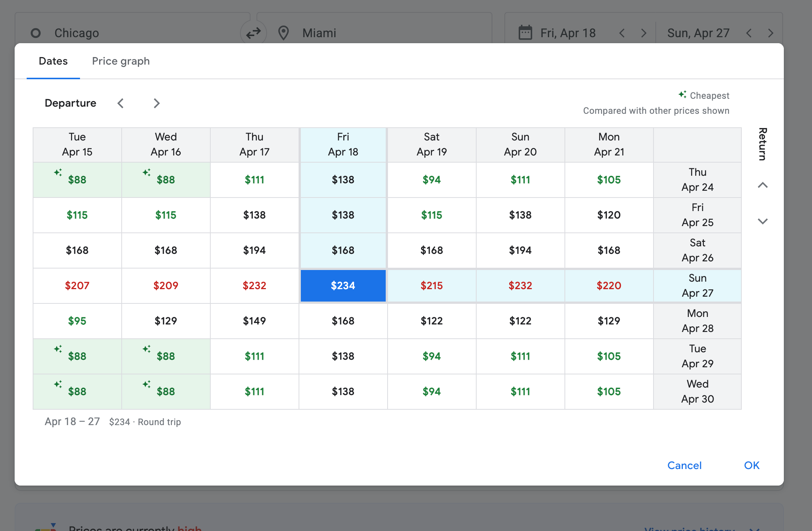Cancel the date selection
Screen dimensions: 812x531
tap(684, 465)
